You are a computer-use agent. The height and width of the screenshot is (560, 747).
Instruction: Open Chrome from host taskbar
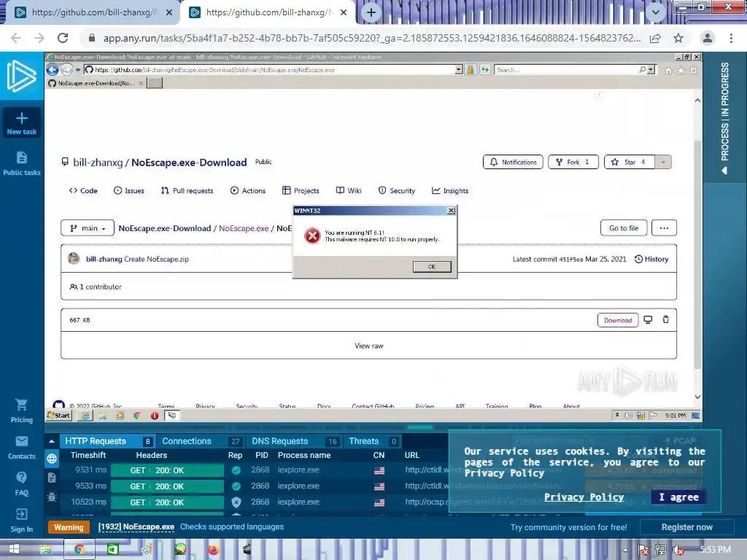point(79,550)
